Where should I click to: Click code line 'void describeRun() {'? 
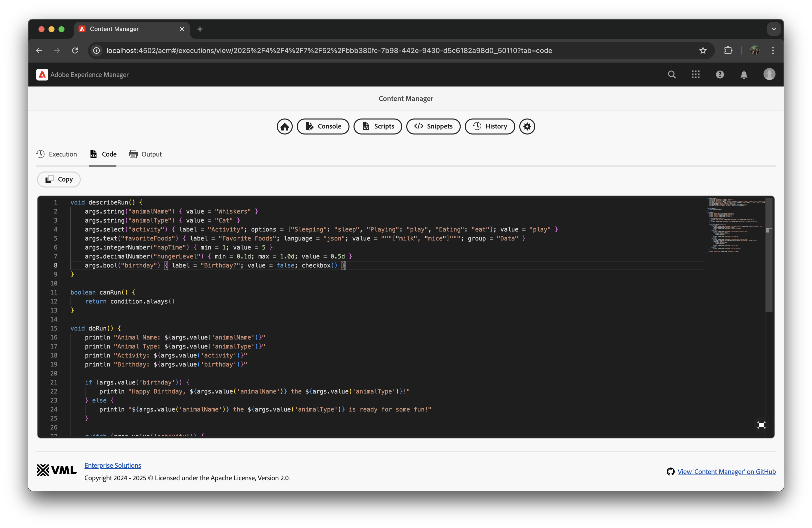106,202
